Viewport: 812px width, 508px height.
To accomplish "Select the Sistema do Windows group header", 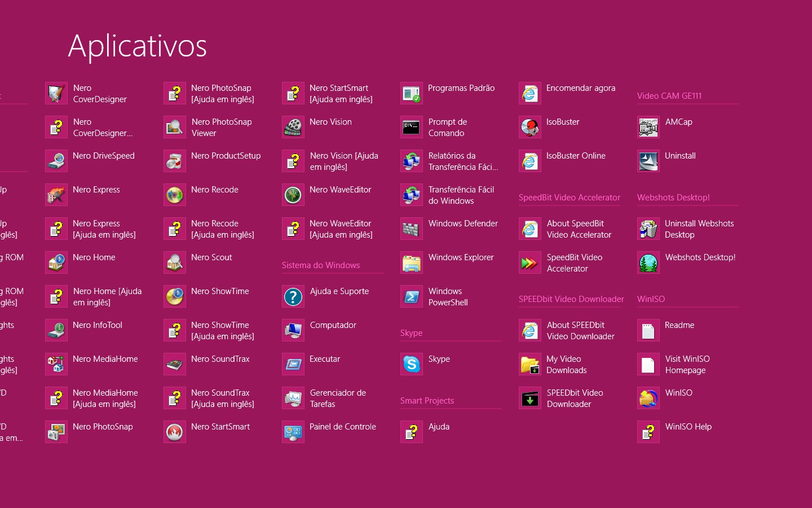I will coord(321,265).
